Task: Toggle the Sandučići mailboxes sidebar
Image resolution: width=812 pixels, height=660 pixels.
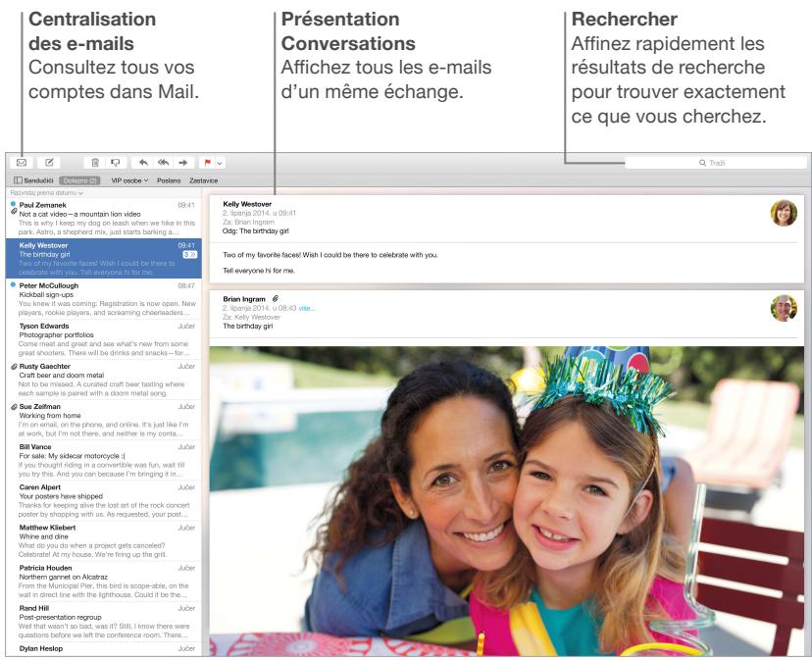Action: click(33, 180)
